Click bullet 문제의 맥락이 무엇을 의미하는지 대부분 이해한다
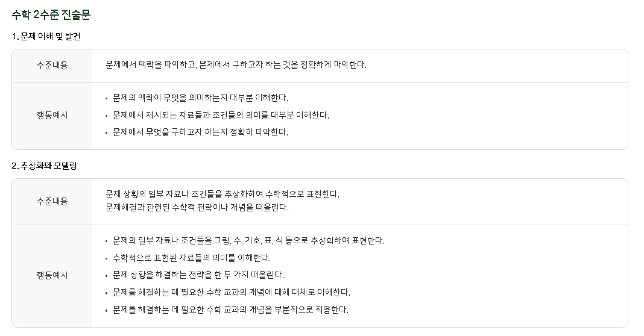The image size is (644, 336). [200, 98]
